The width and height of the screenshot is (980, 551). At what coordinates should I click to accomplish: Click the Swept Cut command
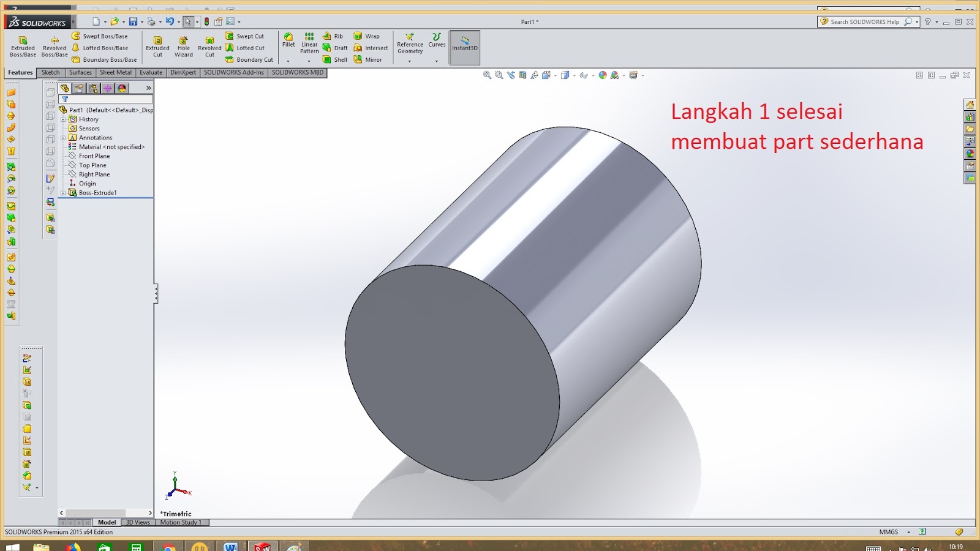[247, 36]
